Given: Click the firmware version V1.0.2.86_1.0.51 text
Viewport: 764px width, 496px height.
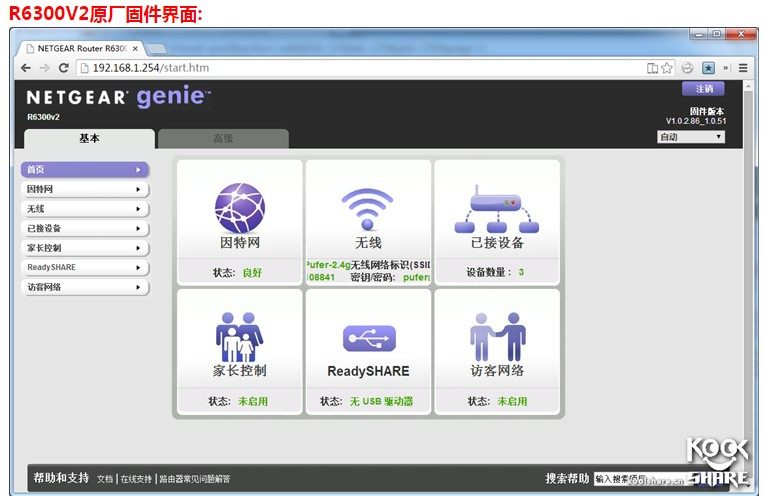Looking at the screenshot, I should tap(696, 121).
